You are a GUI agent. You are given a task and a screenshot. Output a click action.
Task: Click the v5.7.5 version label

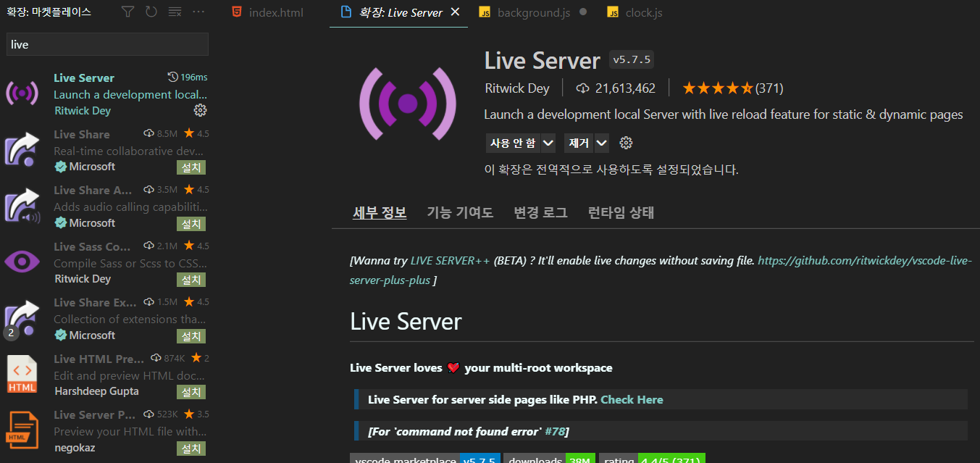click(x=632, y=59)
